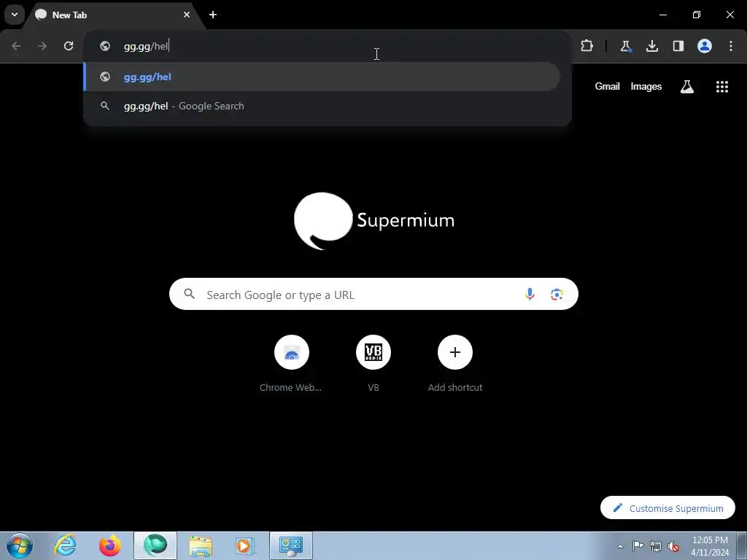747x560 pixels.
Task: Start voice search with microphone icon
Action: [530, 295]
